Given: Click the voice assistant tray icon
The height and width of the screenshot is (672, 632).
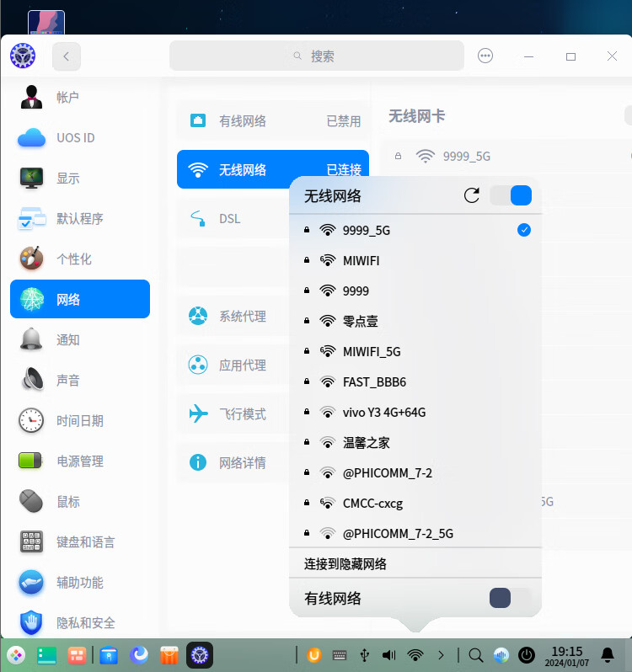Looking at the screenshot, I should click(501, 655).
